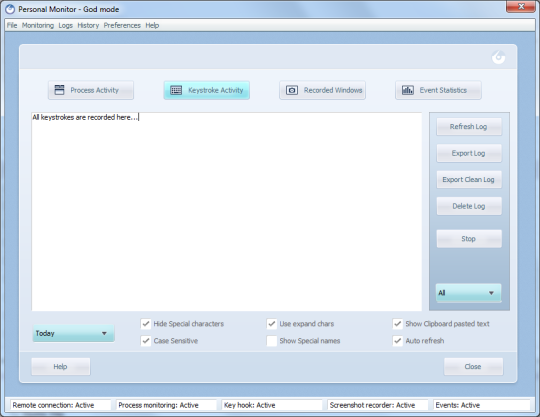Open the History menu
Screen dimensions: 540x417
(x=88, y=25)
